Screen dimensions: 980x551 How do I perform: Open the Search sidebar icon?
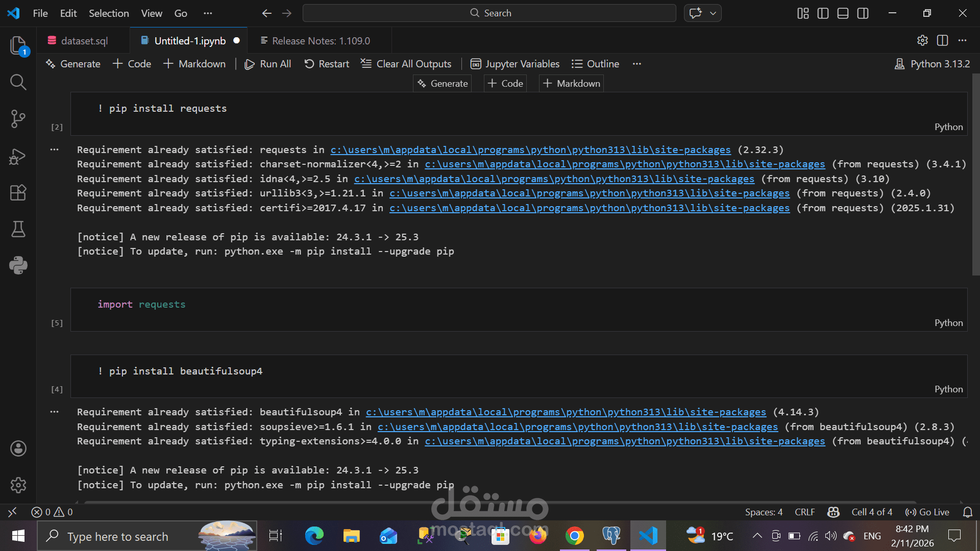18,82
